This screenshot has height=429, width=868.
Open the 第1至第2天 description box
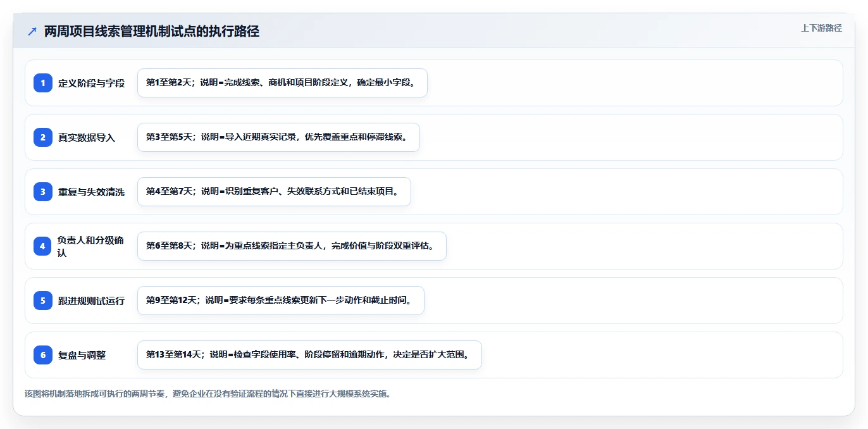point(282,83)
